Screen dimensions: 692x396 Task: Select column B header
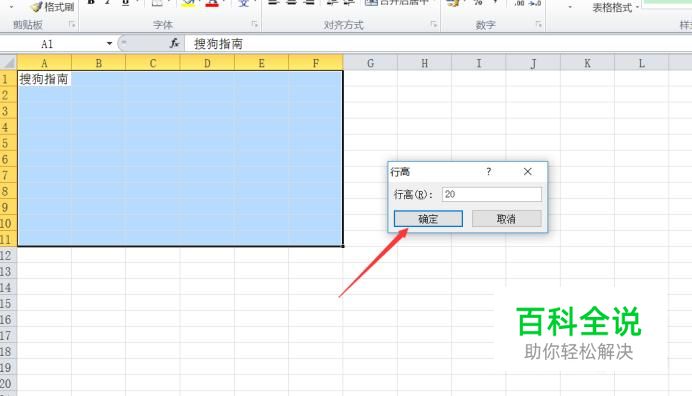coord(98,63)
